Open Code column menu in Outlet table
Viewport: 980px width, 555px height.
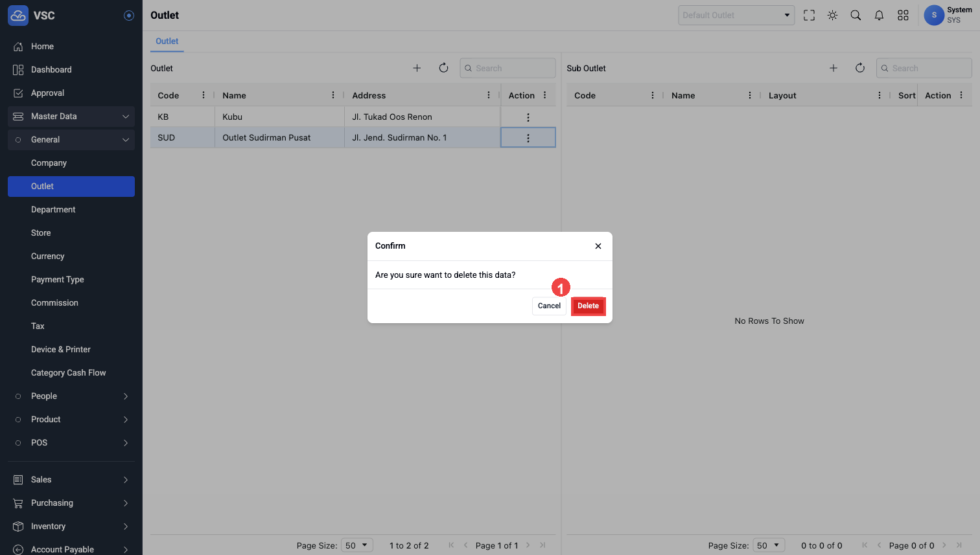[204, 95]
